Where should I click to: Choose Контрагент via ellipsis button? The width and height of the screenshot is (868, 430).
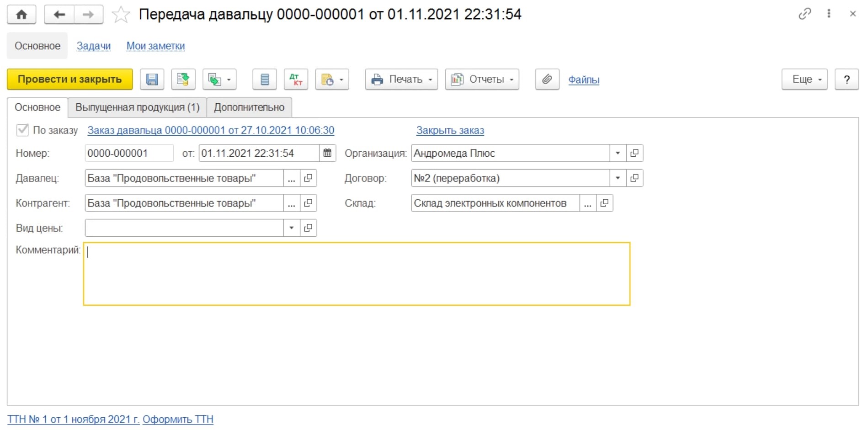(292, 203)
